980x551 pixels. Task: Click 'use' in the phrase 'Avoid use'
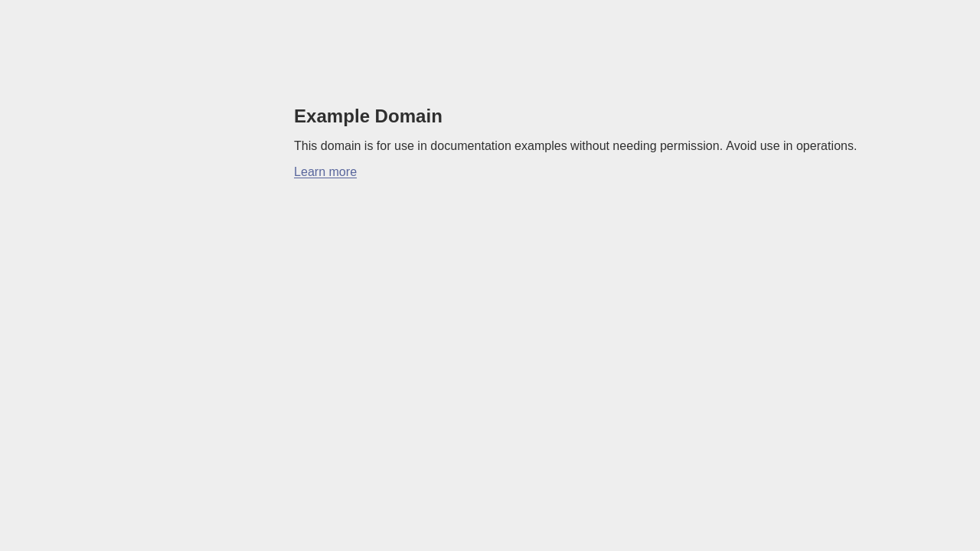pos(769,146)
